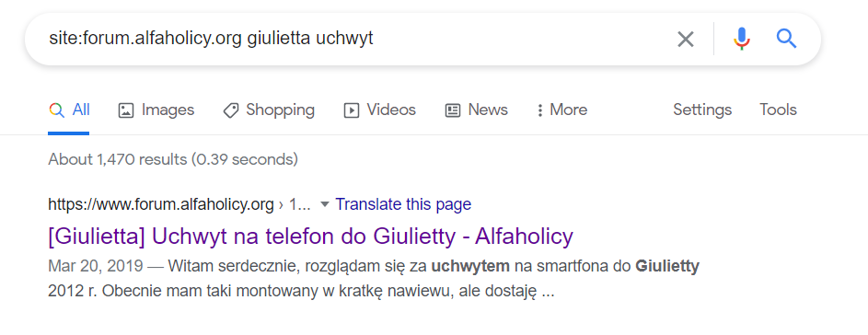Click the Videos play icon

tap(352, 110)
